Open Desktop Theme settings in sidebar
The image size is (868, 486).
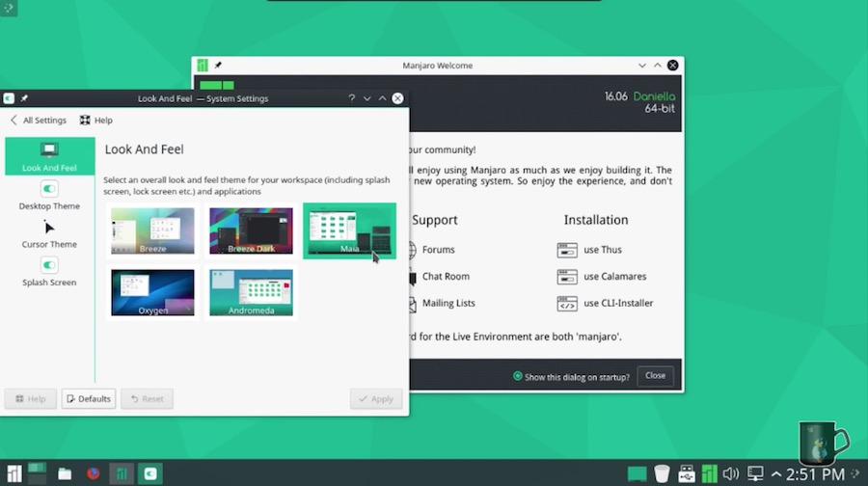click(49, 196)
